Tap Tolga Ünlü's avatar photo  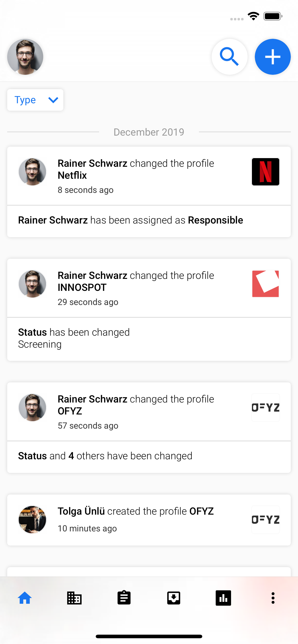[32, 519]
